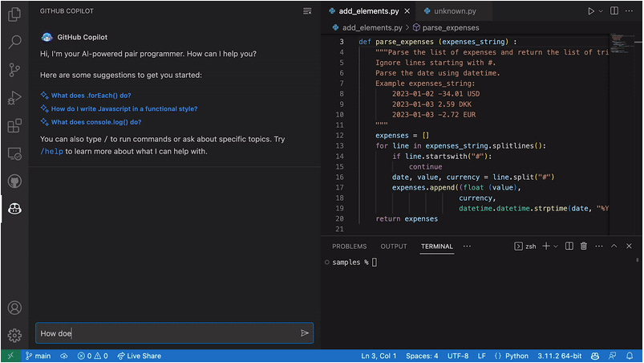Add a new terminal with plus icon
644x363 pixels.
pos(546,247)
